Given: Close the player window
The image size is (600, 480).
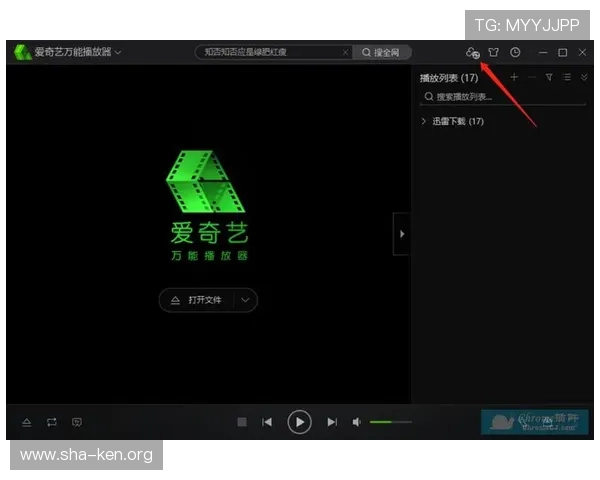Looking at the screenshot, I should coord(582,52).
